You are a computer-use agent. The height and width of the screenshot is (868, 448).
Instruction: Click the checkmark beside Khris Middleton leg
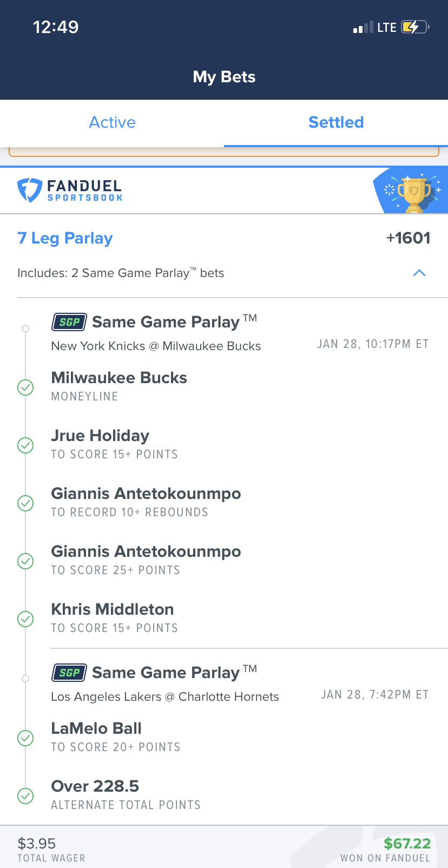(25, 619)
